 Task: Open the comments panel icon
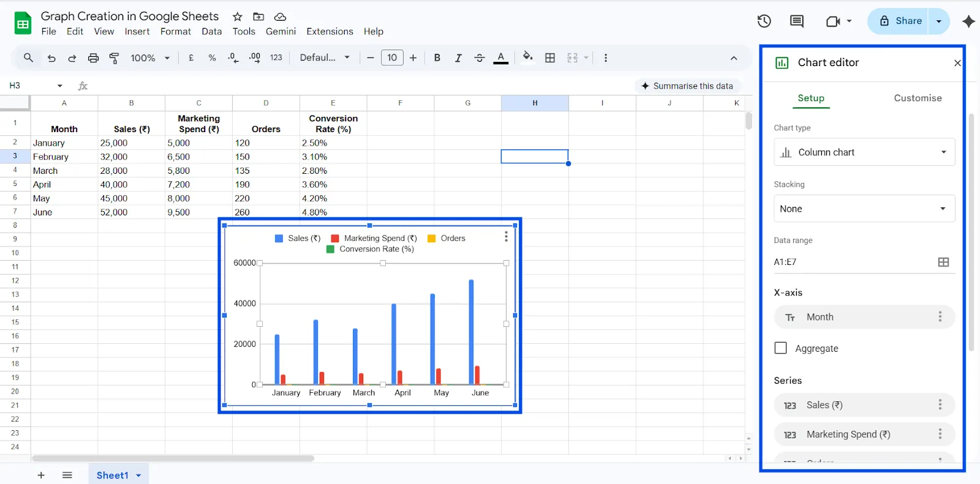coord(797,21)
